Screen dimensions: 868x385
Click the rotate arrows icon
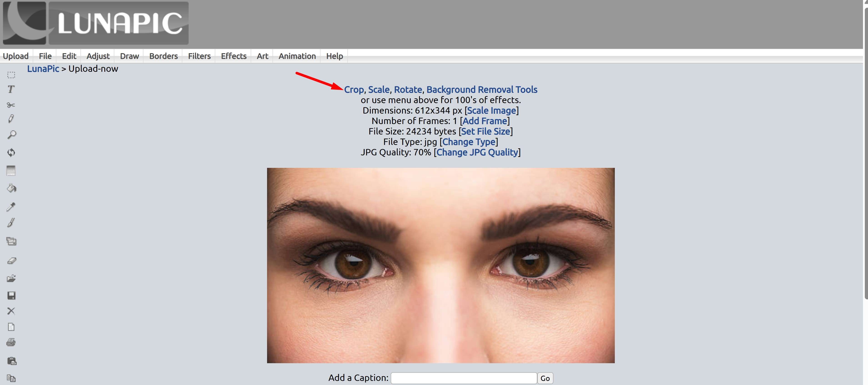[x=11, y=152]
